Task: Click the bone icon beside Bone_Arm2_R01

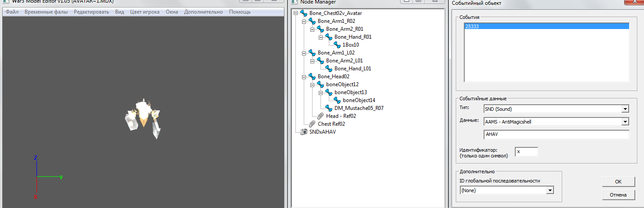Action: pyautogui.click(x=320, y=29)
